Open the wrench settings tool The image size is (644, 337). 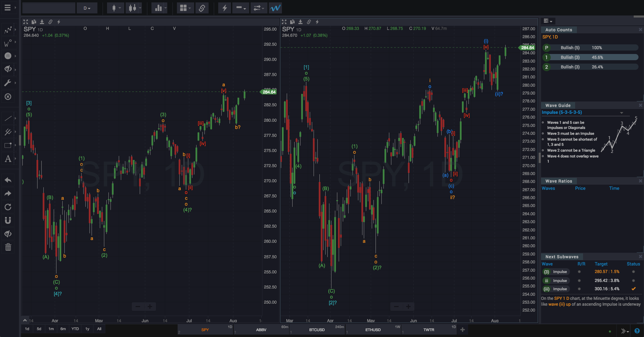tap(8, 83)
